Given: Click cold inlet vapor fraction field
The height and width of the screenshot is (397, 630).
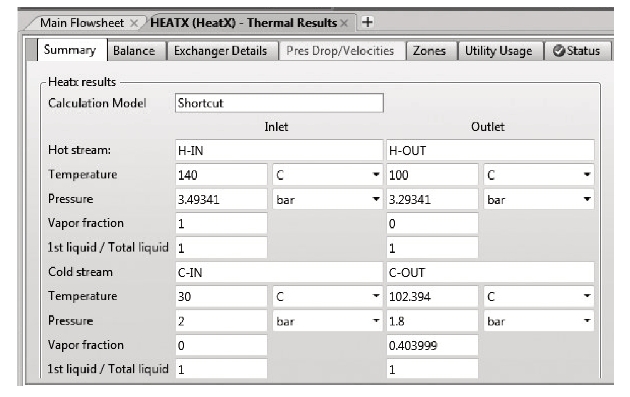Looking at the screenshot, I should point(221,345).
